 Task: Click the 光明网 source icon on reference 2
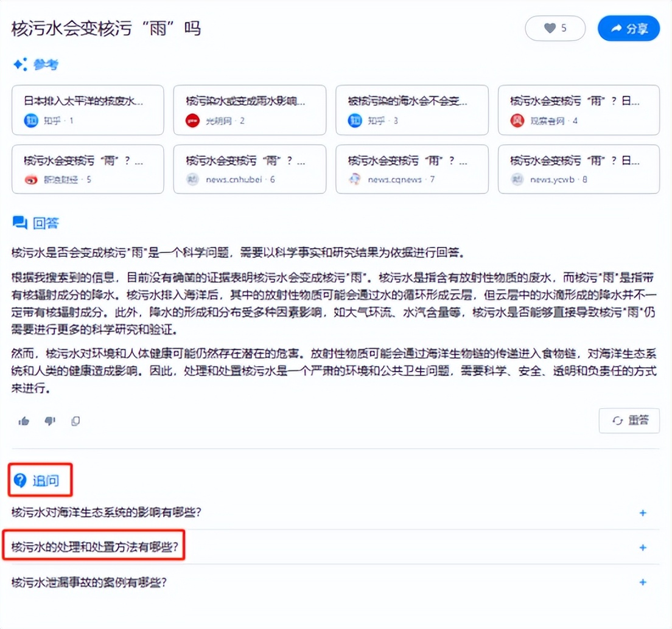click(192, 120)
